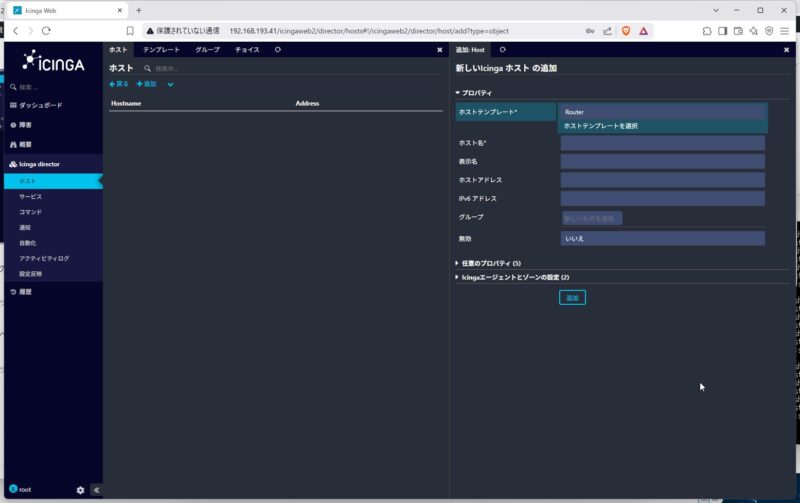This screenshot has height=503, width=800.
Task: Click refresh icon in left tab bar
Action: point(278,49)
